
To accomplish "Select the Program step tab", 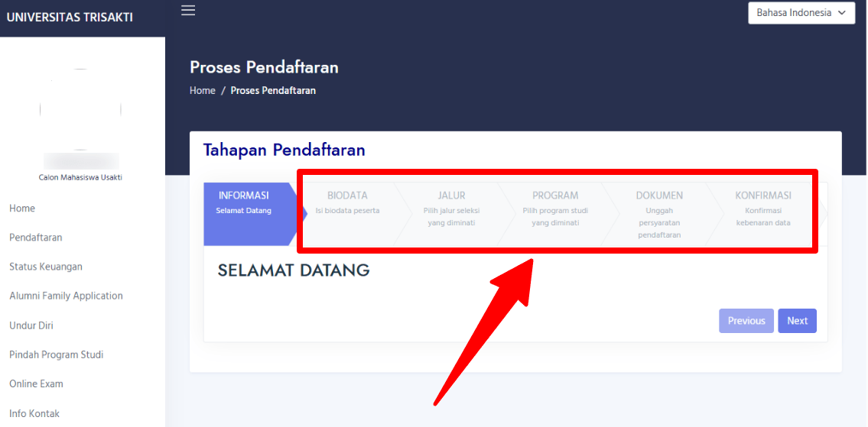I will 555,208.
